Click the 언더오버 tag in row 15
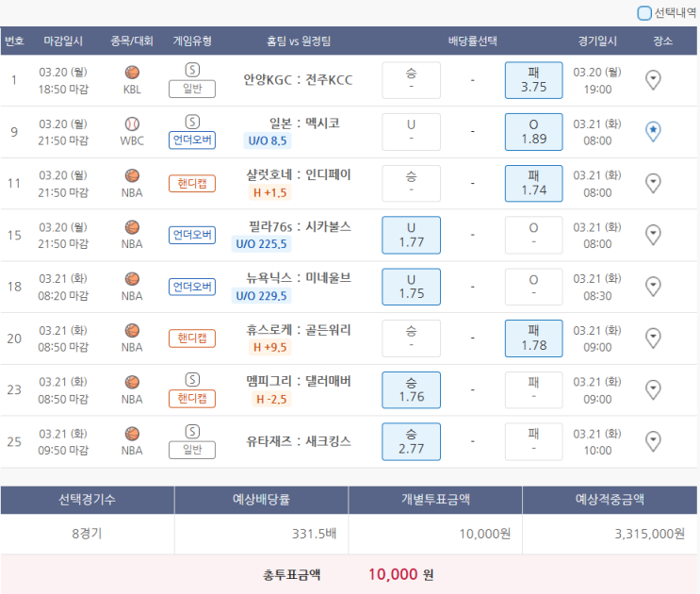 point(192,235)
